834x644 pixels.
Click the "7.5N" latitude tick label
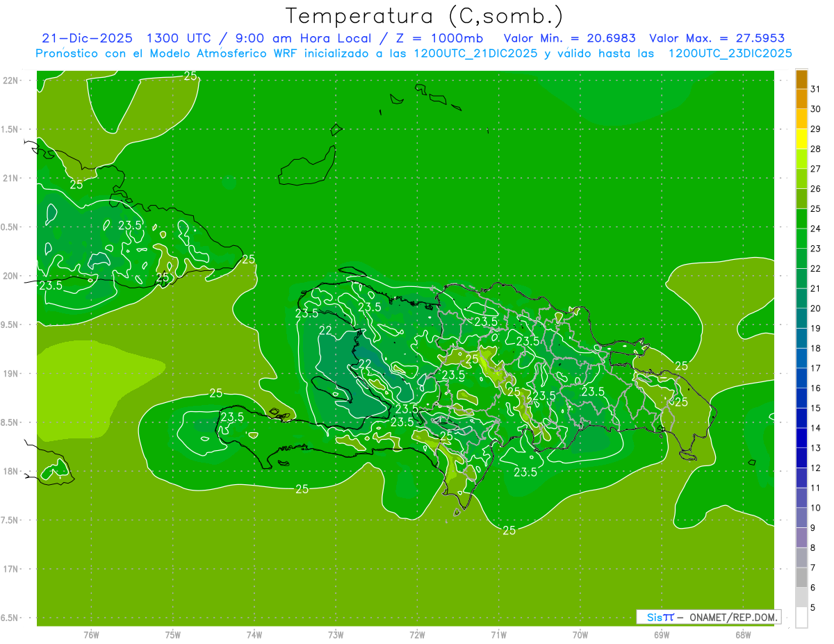[x=10, y=520]
